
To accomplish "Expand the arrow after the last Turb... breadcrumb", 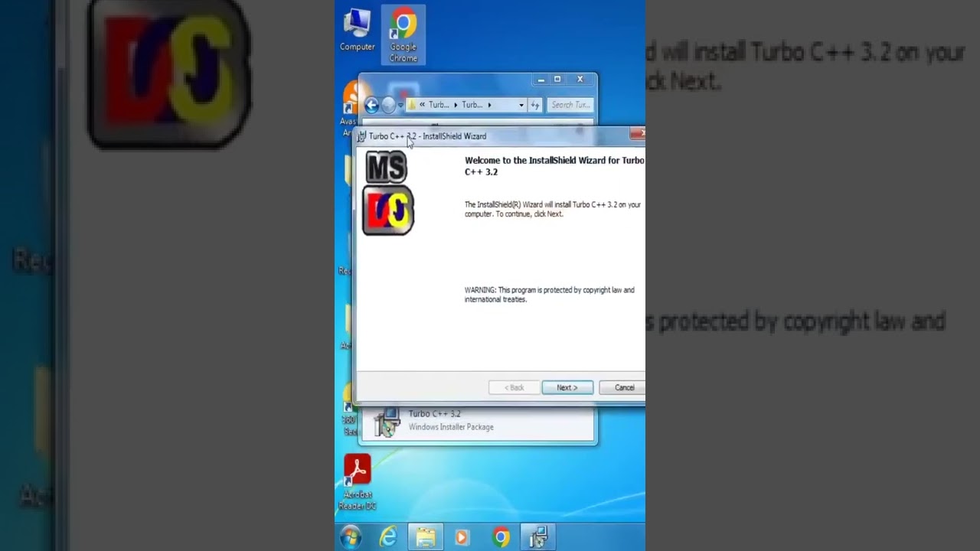I will [x=489, y=105].
